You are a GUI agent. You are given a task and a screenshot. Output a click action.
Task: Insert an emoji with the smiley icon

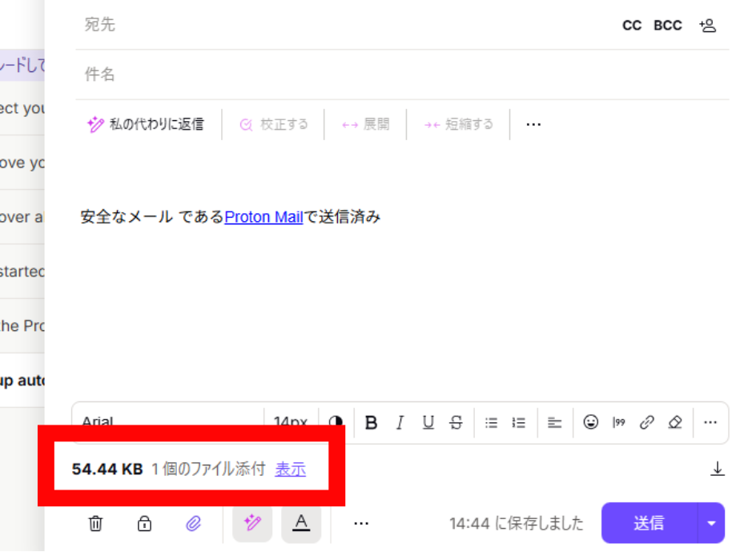tap(591, 423)
